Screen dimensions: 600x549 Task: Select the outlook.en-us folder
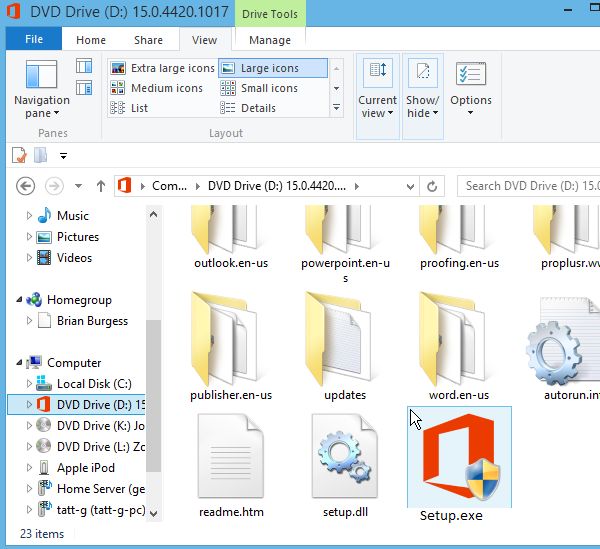tap(231, 238)
